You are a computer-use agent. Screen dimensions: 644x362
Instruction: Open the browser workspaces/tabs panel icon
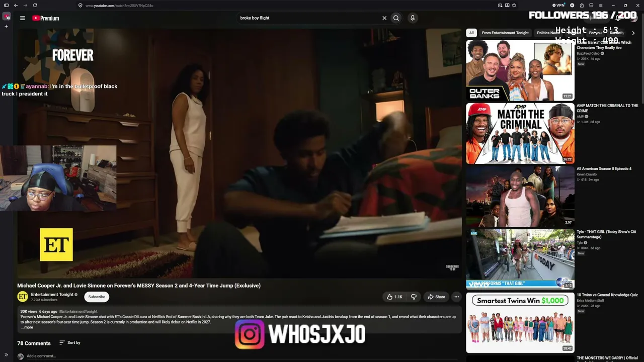591,6
